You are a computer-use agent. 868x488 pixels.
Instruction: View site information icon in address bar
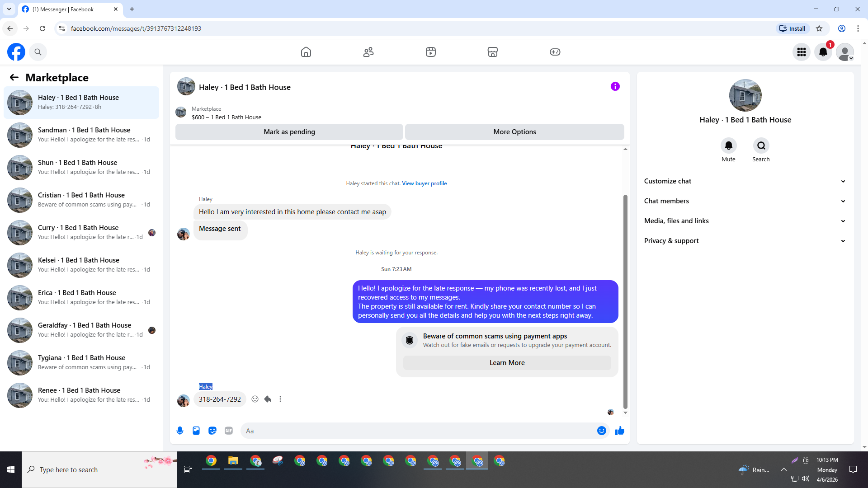[x=62, y=28]
